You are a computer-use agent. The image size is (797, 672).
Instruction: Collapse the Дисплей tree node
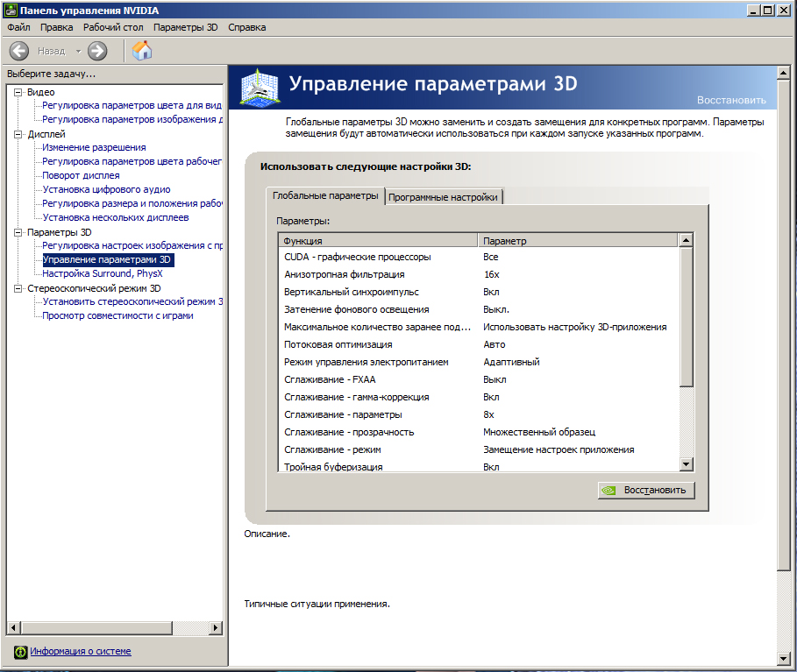[x=18, y=134]
